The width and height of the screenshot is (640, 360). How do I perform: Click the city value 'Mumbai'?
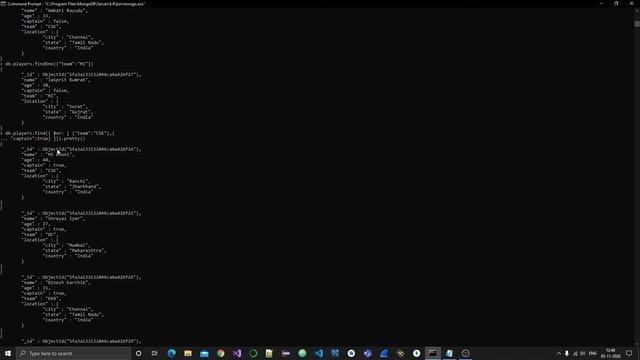pos(78,245)
